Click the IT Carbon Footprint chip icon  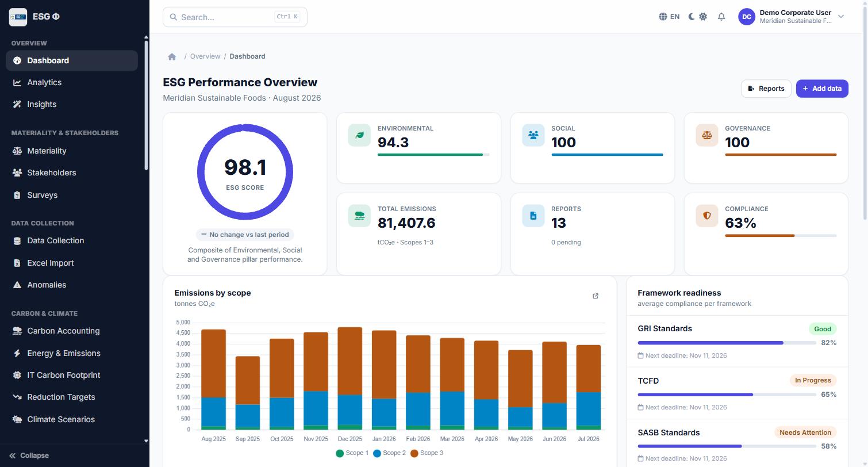17,375
